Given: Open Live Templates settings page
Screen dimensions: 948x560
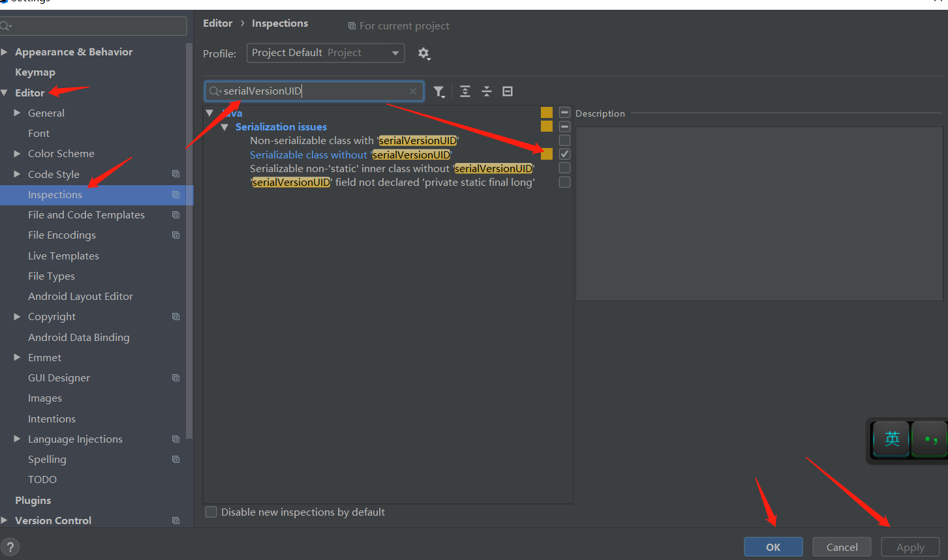Looking at the screenshot, I should (x=63, y=256).
